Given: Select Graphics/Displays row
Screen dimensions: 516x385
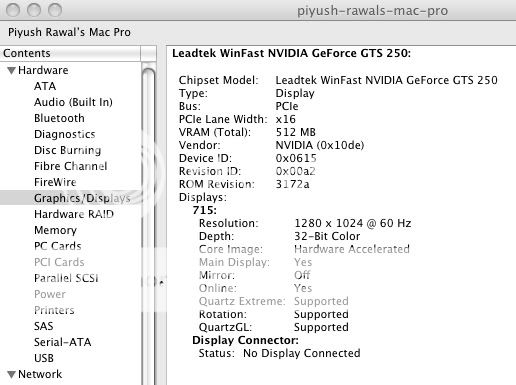Looking at the screenshot, I should [71, 198].
